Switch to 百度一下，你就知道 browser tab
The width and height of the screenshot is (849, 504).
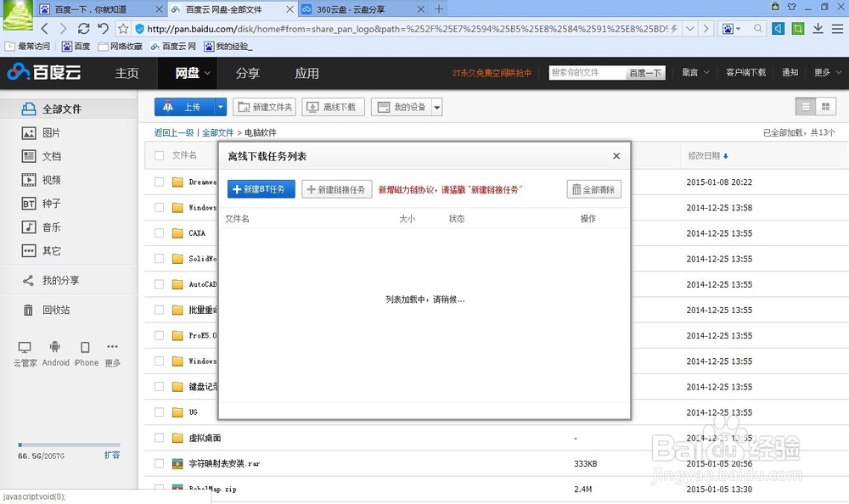click(x=101, y=9)
